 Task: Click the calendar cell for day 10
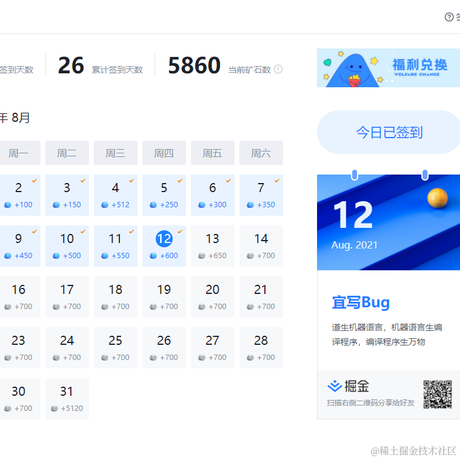(67, 246)
